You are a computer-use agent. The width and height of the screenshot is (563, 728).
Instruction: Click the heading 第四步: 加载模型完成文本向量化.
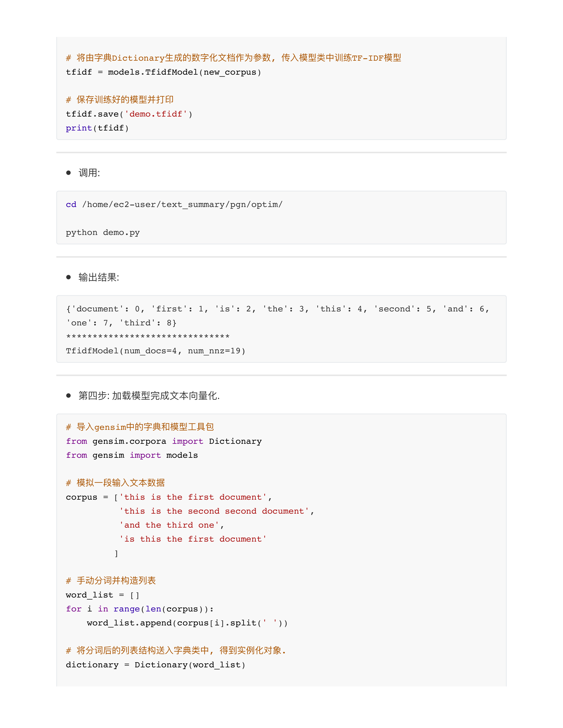coord(149,396)
